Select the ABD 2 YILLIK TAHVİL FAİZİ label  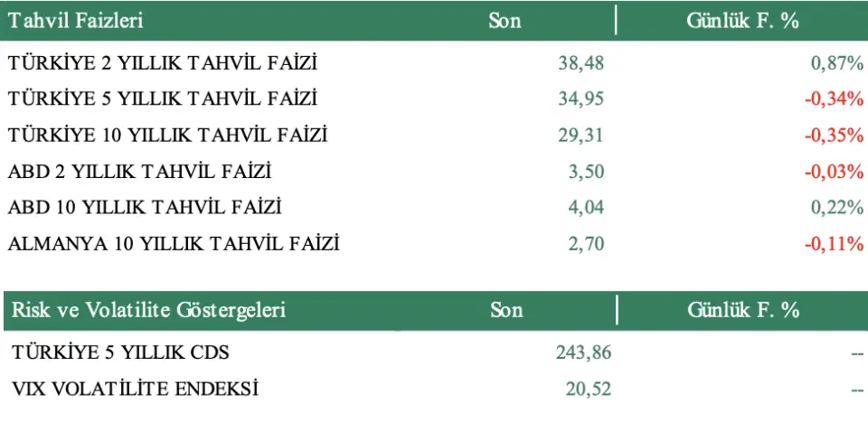pyautogui.click(x=140, y=172)
